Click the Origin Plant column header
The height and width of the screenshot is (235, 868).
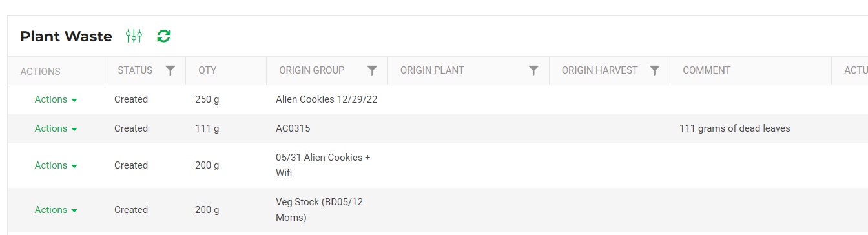click(432, 70)
